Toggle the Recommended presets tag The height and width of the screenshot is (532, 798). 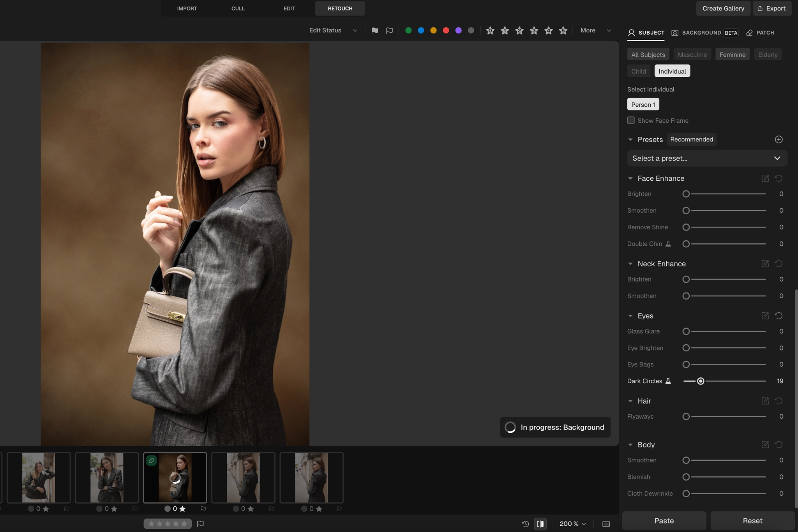pos(692,139)
